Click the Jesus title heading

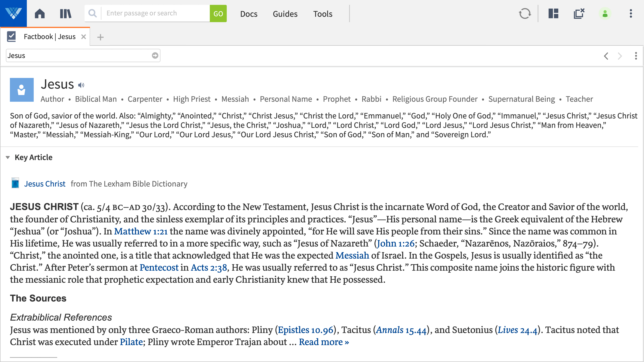pos(58,84)
